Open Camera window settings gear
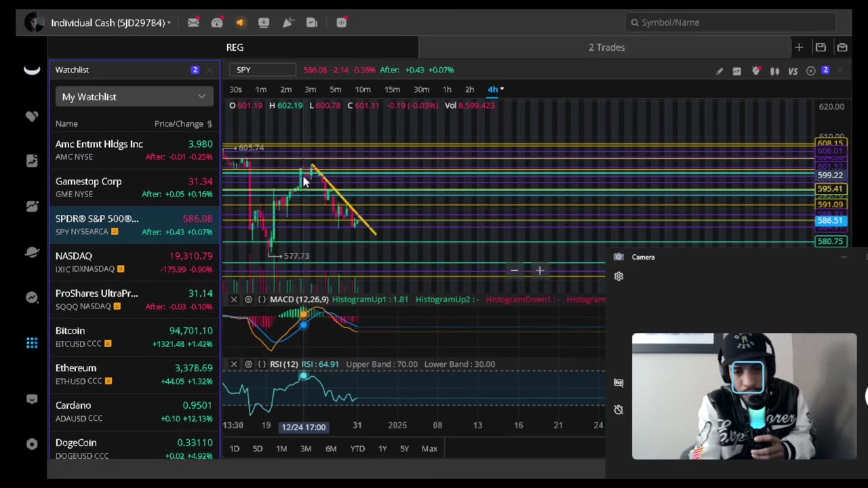This screenshot has height=488, width=868. tap(618, 276)
